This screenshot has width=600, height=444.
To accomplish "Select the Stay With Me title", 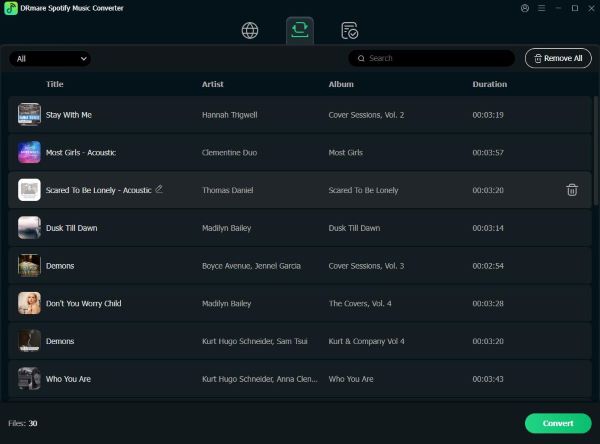I will click(69, 115).
